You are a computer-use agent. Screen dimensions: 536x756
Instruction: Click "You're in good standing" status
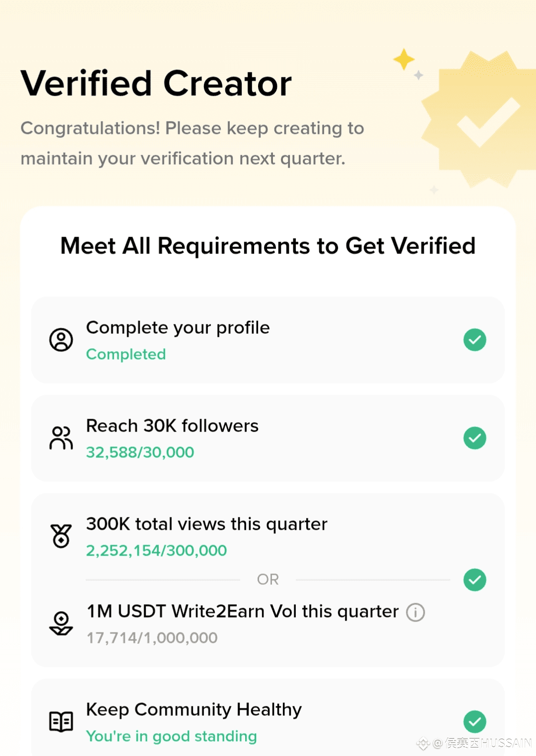click(171, 736)
